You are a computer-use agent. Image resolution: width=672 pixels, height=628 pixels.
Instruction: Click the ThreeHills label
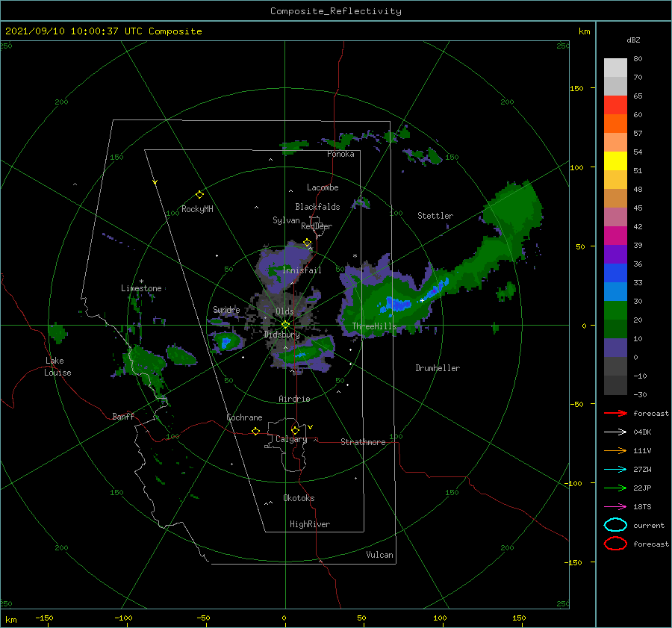click(374, 326)
